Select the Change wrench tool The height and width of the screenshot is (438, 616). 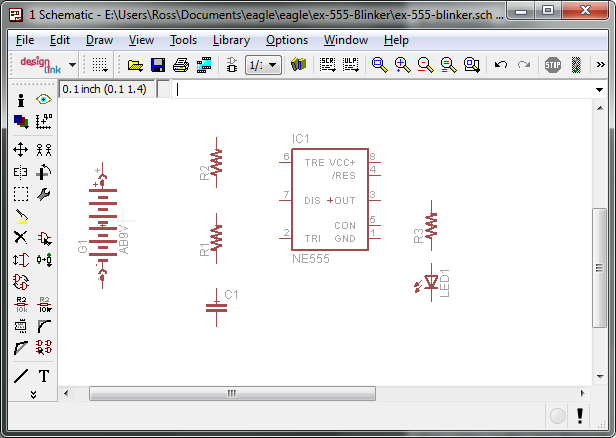44,194
